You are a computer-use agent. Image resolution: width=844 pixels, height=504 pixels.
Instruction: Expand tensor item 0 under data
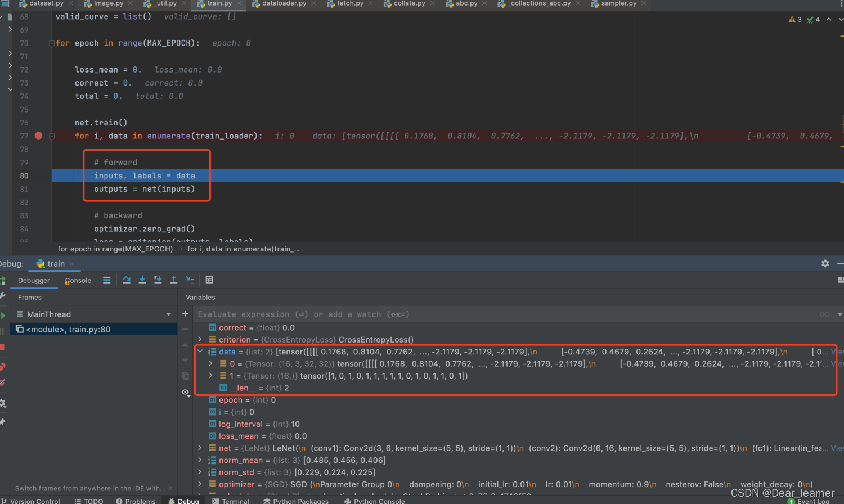210,364
